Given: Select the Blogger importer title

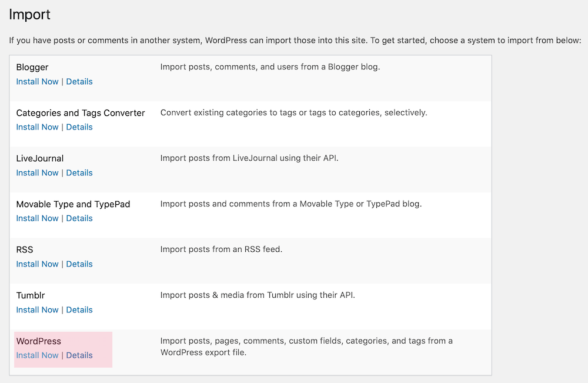Looking at the screenshot, I should point(32,68).
